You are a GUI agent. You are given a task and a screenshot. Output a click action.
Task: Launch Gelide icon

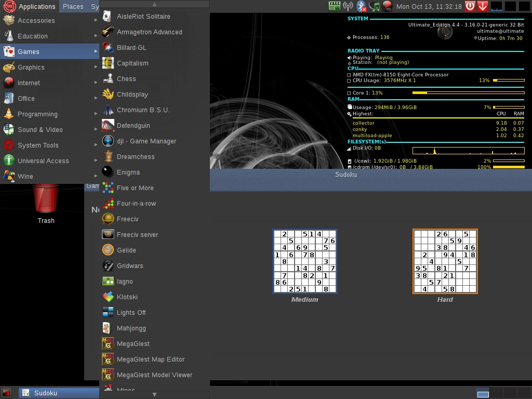[108, 250]
